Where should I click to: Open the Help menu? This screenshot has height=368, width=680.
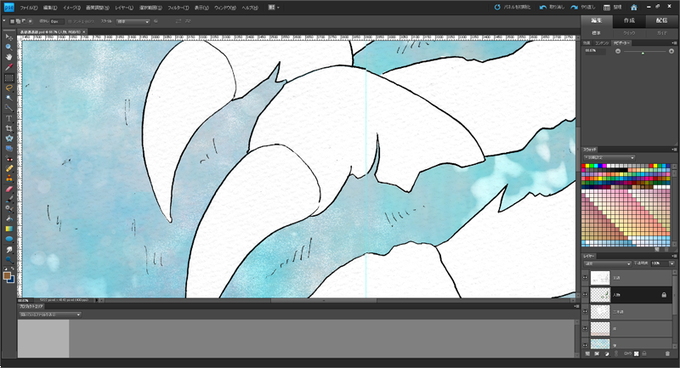[x=249, y=8]
